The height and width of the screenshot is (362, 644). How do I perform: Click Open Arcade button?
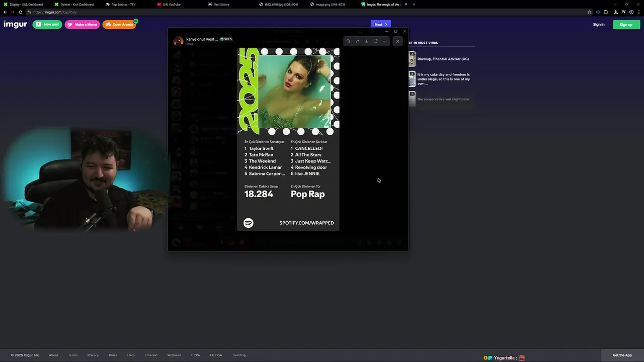120,24
